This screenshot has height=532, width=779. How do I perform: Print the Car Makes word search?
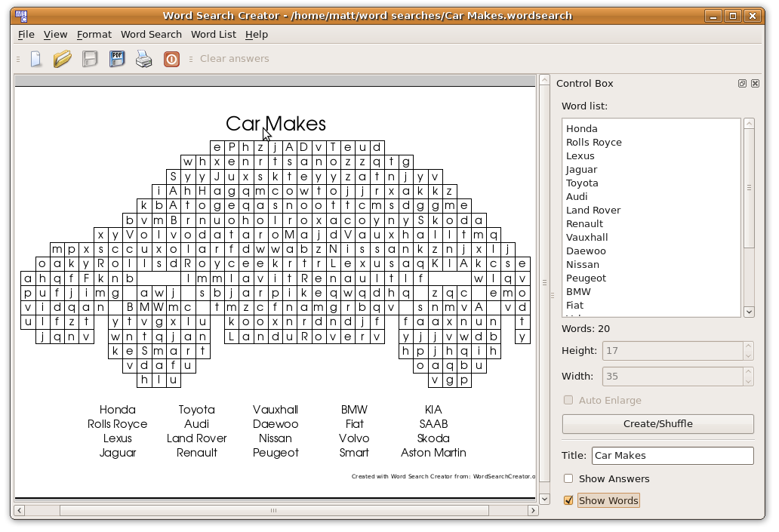tap(143, 58)
